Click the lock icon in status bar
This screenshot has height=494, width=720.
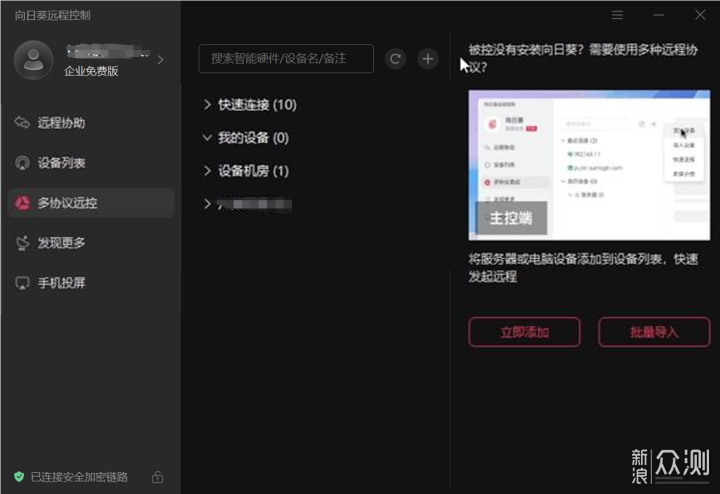[x=158, y=477]
